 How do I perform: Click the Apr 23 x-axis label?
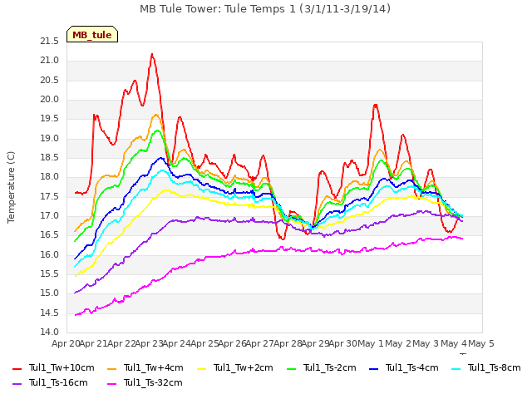pos(150,343)
